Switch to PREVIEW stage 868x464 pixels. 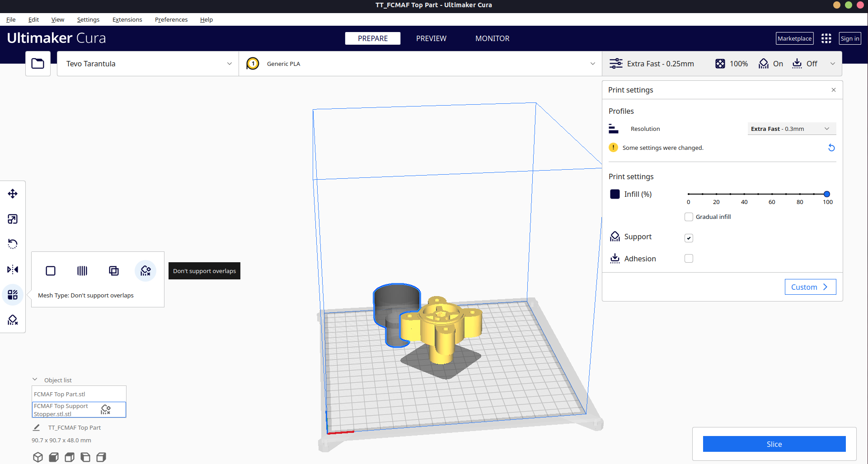[431, 38]
